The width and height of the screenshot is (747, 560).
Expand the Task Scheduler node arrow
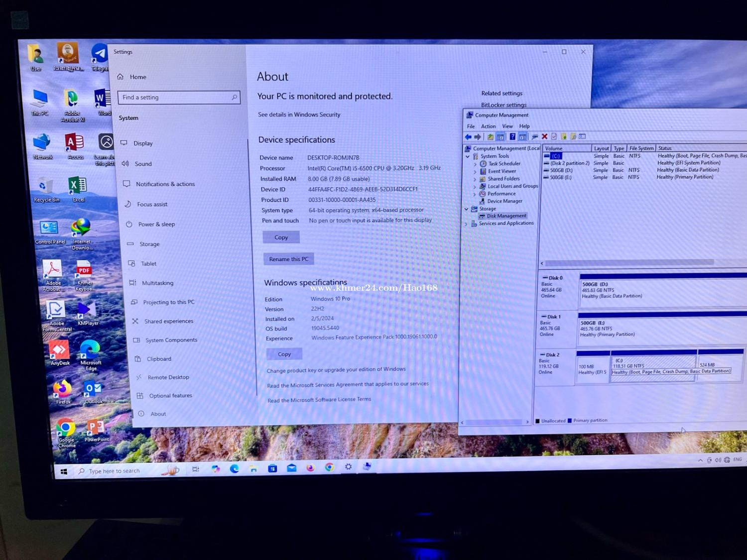[x=475, y=164]
